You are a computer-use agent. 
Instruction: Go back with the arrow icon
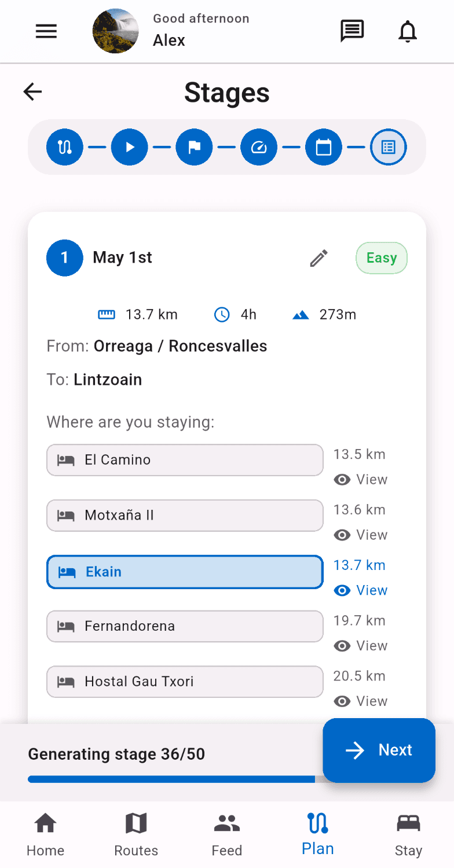[x=33, y=91]
